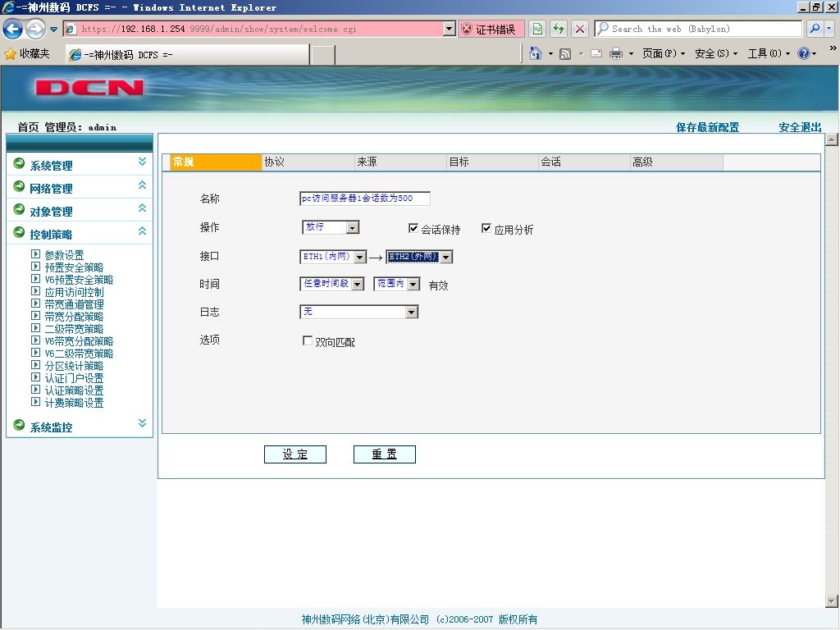The image size is (840, 630).
Task: Click the arrow icon next to 计费策略设置
Action: [36, 402]
